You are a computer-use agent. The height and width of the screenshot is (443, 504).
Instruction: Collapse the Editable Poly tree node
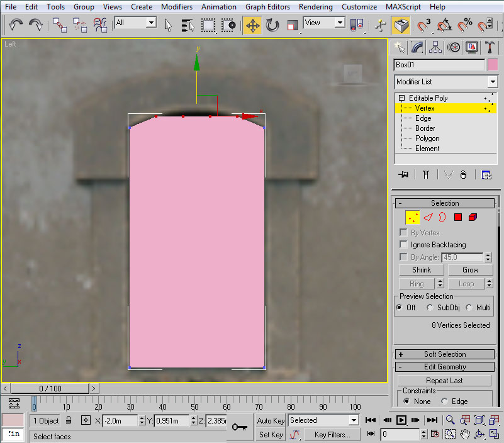point(401,98)
